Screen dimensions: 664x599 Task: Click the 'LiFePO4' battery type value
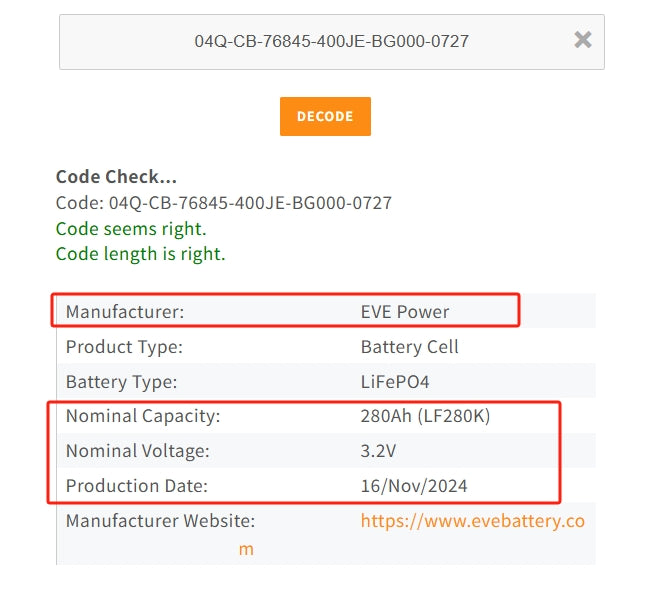[395, 382]
